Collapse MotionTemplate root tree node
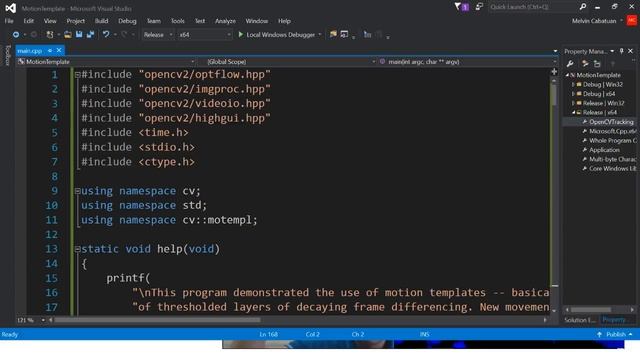Viewport: 640px width, 360px height. (x=567, y=75)
